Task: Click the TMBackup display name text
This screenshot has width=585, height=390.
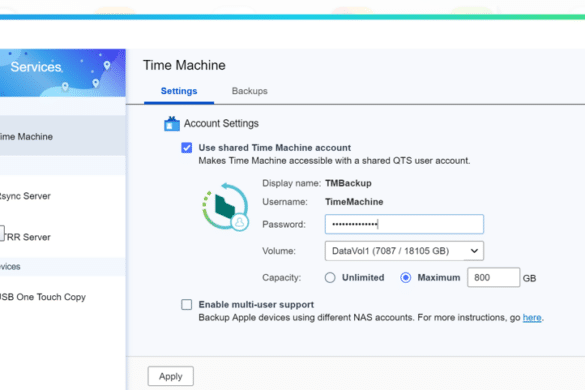Action: pyautogui.click(x=348, y=183)
